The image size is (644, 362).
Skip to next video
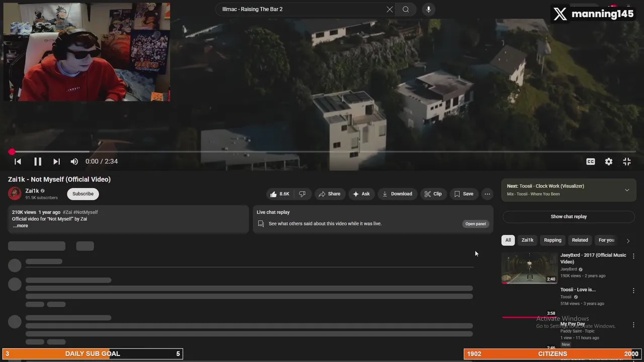click(x=56, y=161)
